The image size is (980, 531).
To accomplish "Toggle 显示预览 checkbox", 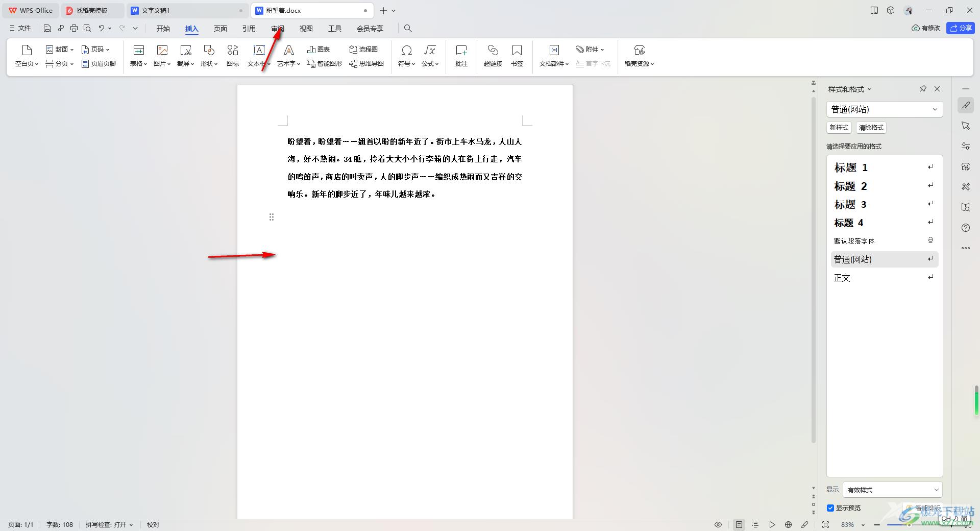I will (830, 508).
